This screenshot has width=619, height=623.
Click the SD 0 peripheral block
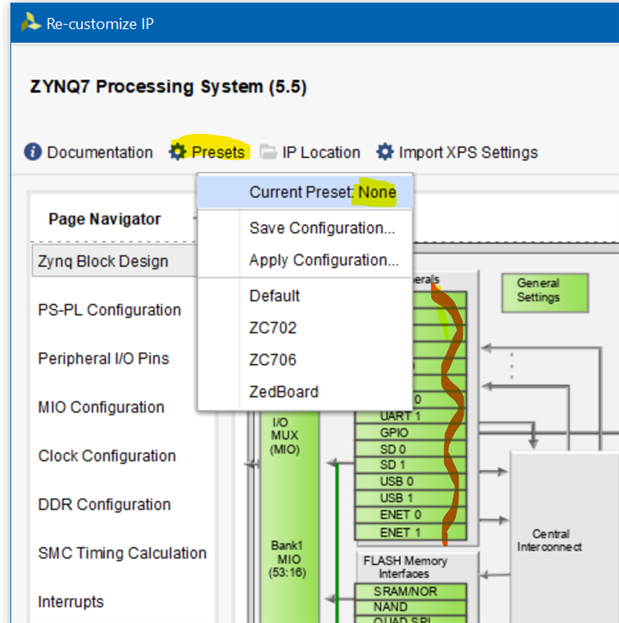pyautogui.click(x=410, y=449)
